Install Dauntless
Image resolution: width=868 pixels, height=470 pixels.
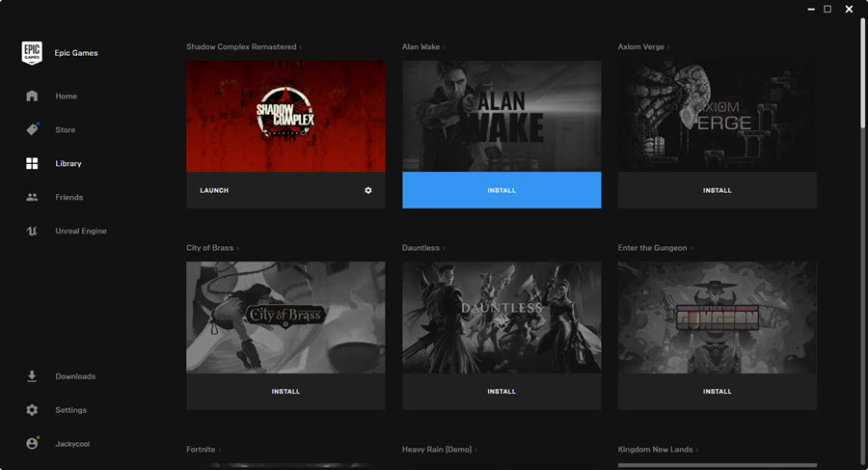point(502,391)
